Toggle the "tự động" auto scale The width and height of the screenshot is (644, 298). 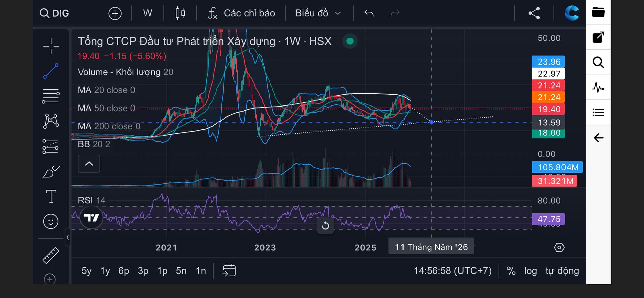coord(562,271)
